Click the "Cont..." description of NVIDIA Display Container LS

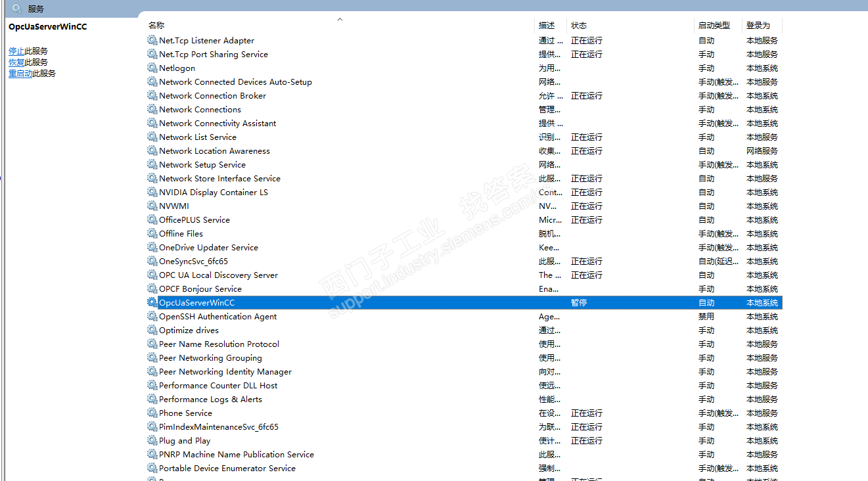[551, 193]
